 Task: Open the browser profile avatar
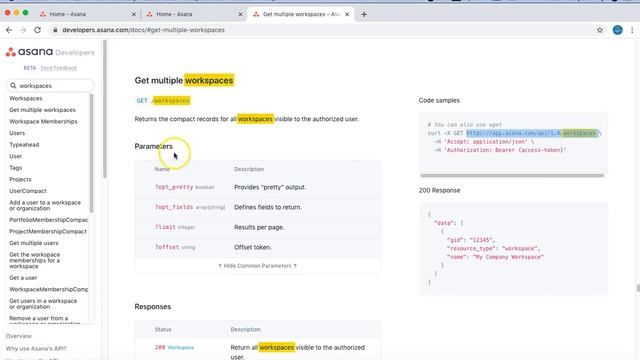click(618, 30)
